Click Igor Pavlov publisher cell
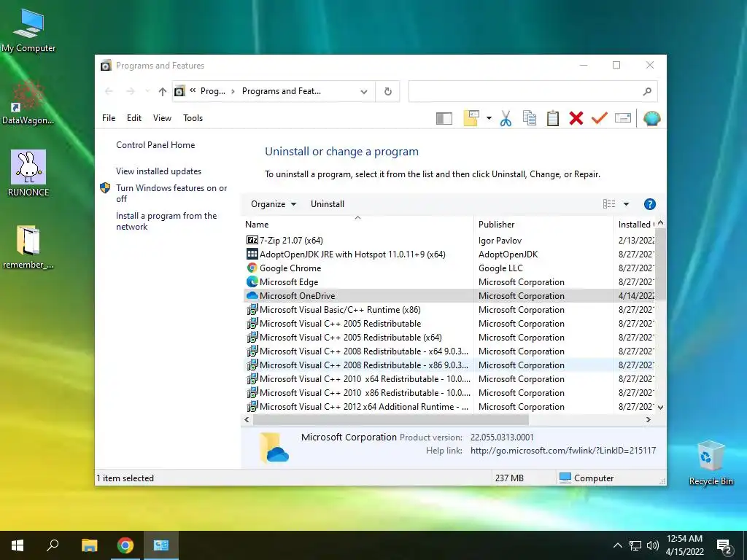 point(500,241)
